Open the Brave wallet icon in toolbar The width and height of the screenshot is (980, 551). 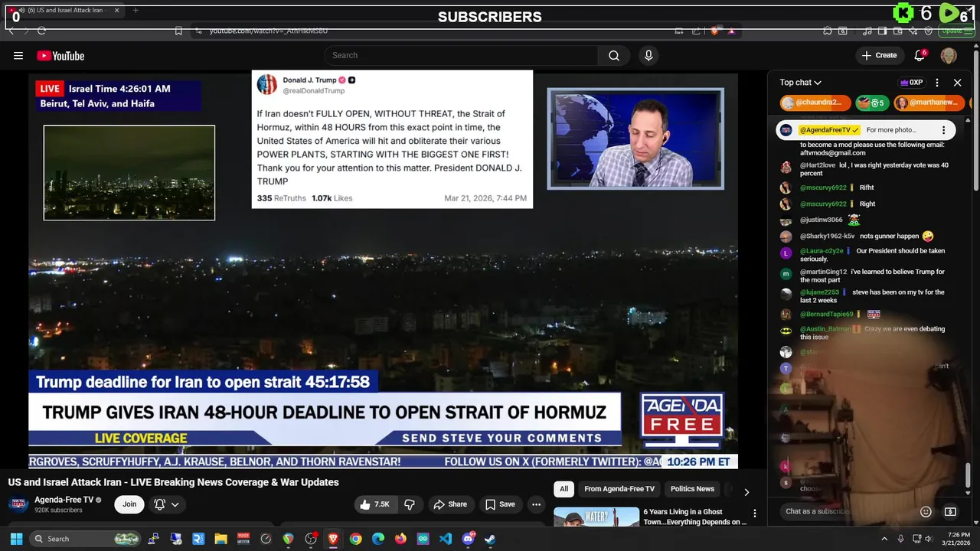point(897,31)
